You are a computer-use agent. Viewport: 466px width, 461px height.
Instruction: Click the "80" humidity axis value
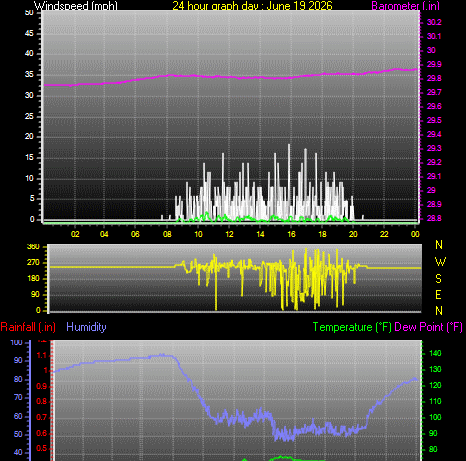click(x=18, y=379)
